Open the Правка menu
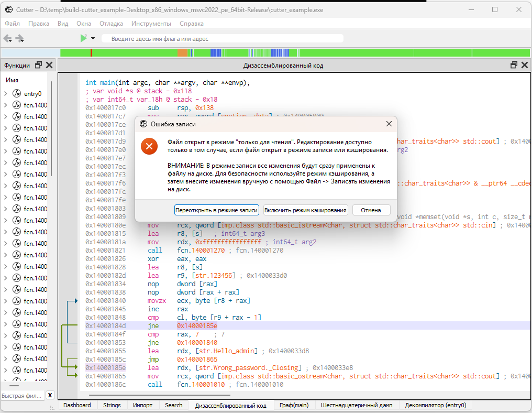This screenshot has width=532, height=413. [39, 24]
